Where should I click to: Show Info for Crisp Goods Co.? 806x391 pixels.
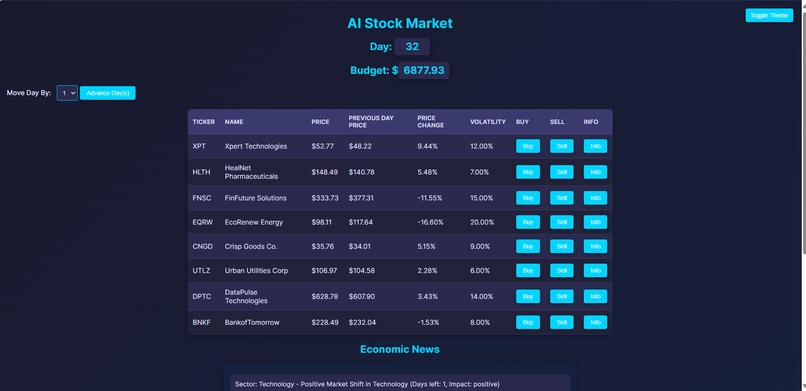click(x=595, y=246)
